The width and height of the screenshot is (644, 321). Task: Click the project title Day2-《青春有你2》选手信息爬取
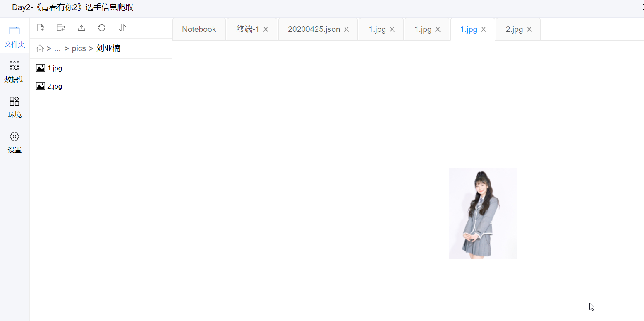[x=73, y=7]
